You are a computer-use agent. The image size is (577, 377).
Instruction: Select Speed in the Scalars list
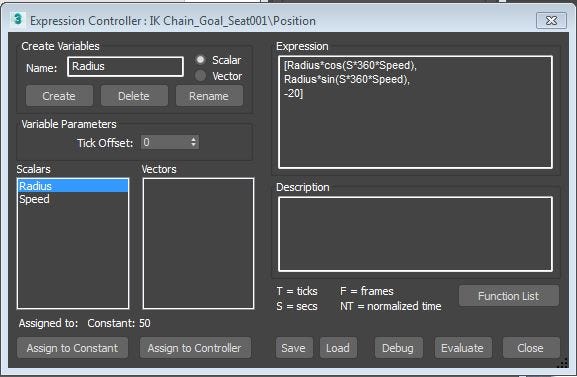[x=73, y=199]
